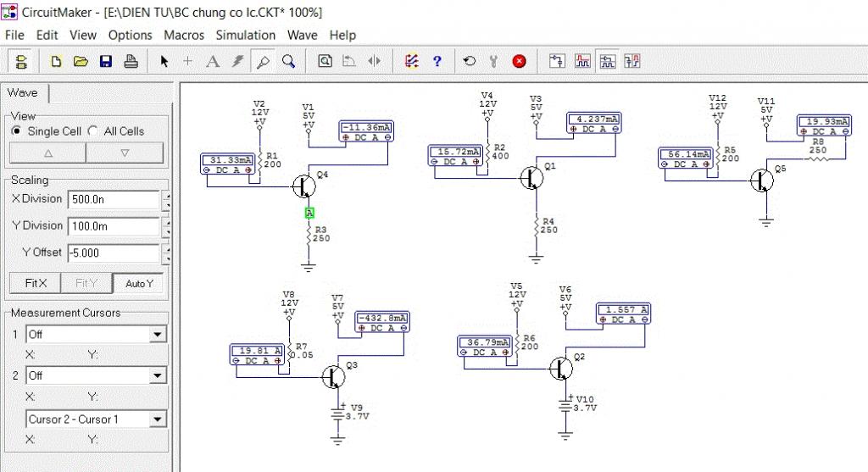Open the File menu

pos(14,36)
